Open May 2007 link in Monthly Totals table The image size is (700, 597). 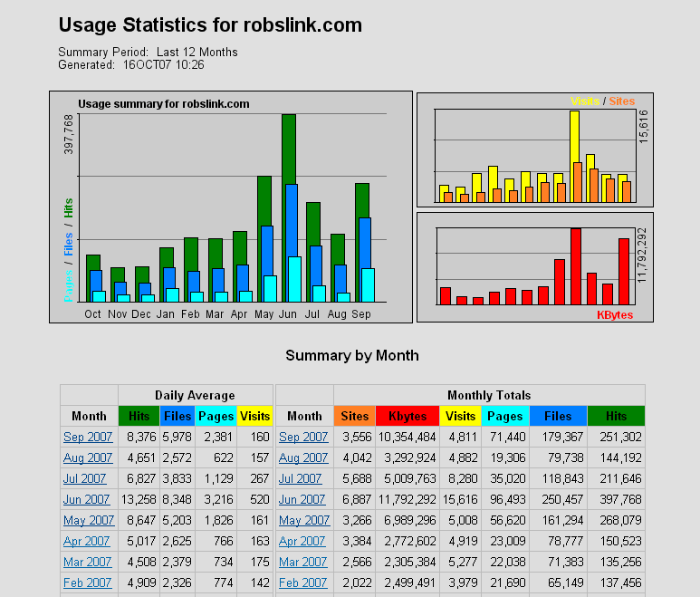click(304, 520)
